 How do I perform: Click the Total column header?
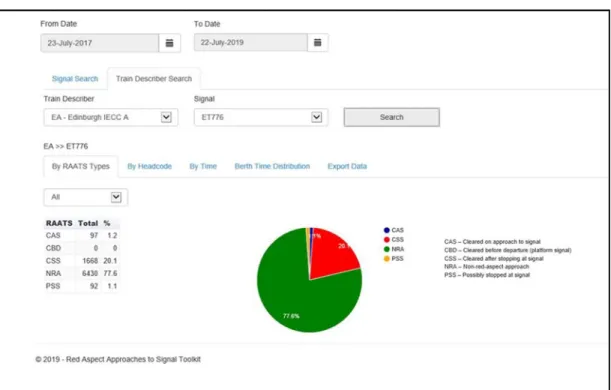(x=88, y=223)
